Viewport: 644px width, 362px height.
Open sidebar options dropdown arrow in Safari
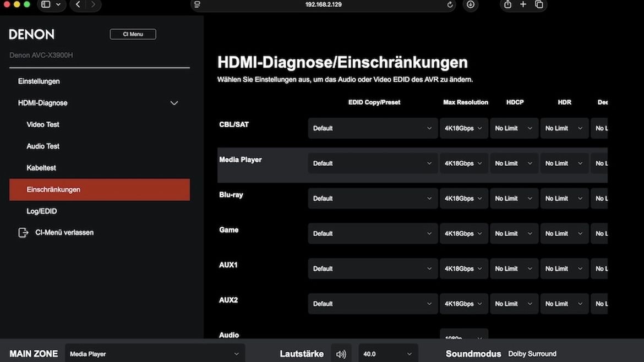(x=58, y=4)
